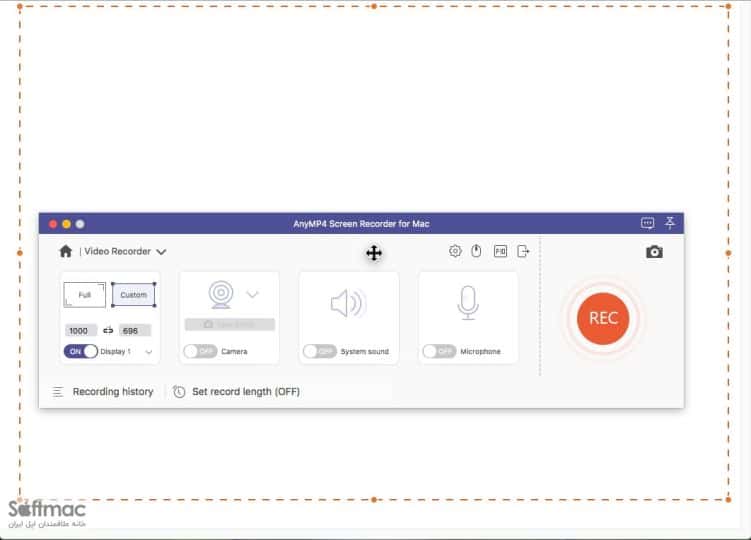Image resolution: width=751 pixels, height=540 pixels.
Task: Select the Full screen region option
Action: pyautogui.click(x=85, y=295)
